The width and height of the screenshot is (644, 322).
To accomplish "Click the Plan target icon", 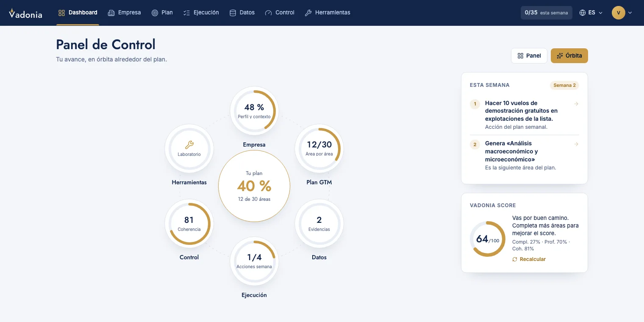I will [155, 13].
